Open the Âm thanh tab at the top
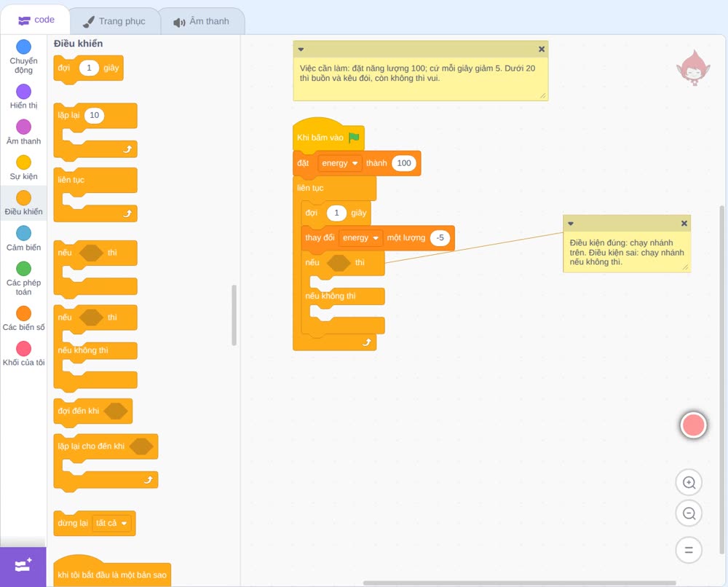Image resolution: width=728 pixels, height=587 pixels. point(202,22)
